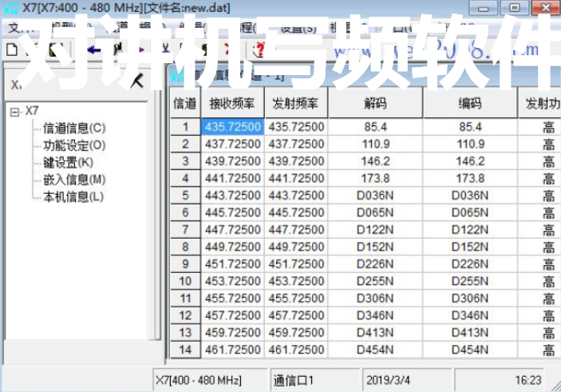This screenshot has height=392, width=561.
Task: Click the 解码 column header
Action: click(375, 104)
